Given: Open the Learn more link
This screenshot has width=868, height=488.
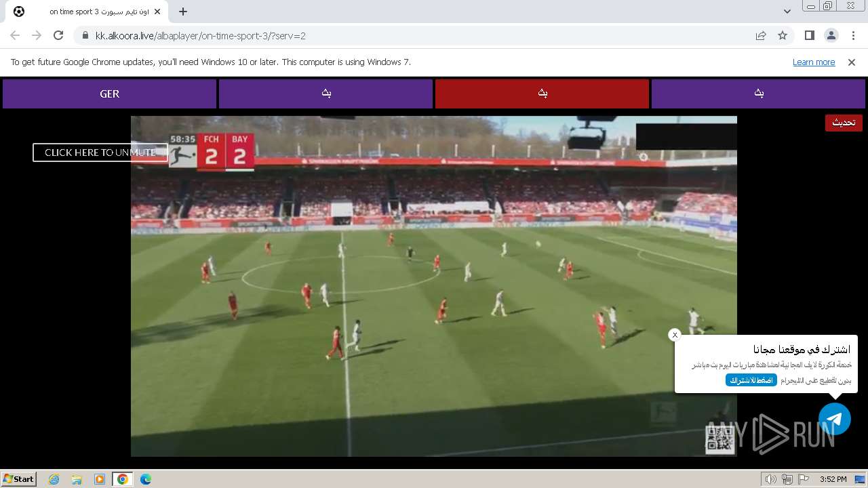Looking at the screenshot, I should click(x=814, y=62).
